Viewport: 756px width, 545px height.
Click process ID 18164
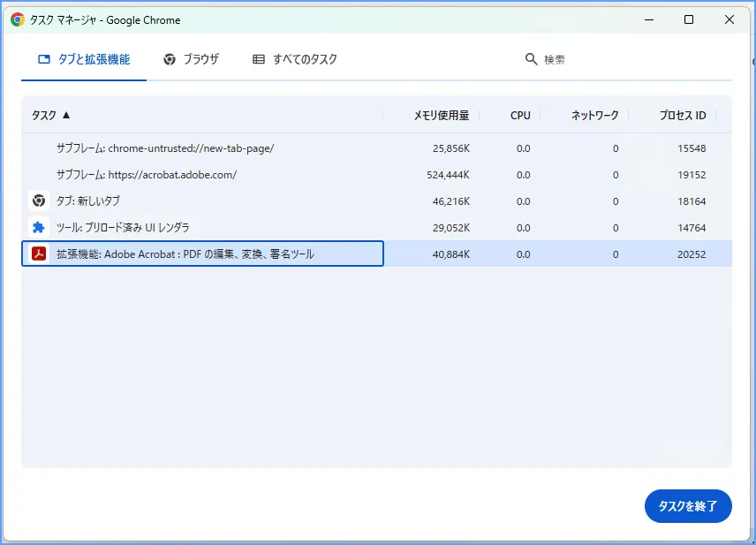pos(692,201)
